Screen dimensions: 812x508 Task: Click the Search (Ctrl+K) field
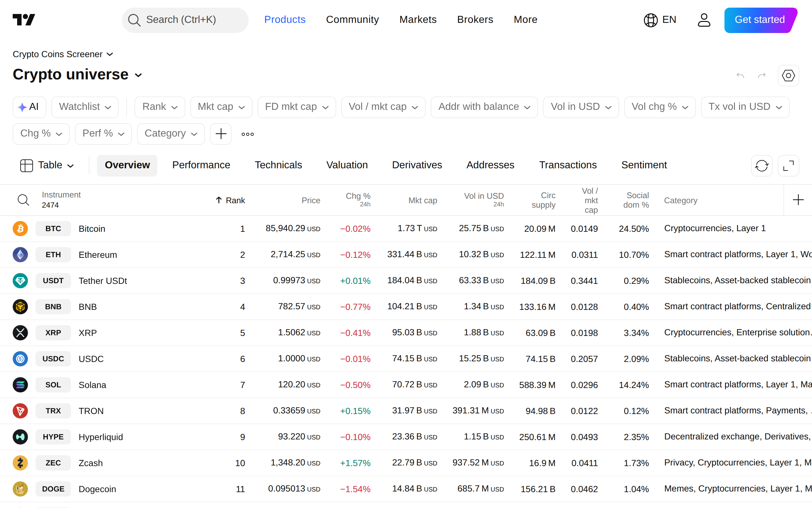click(x=185, y=20)
